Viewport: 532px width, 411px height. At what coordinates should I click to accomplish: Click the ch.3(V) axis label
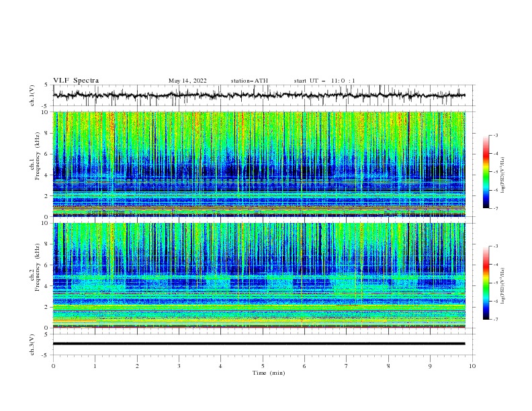tap(32, 345)
